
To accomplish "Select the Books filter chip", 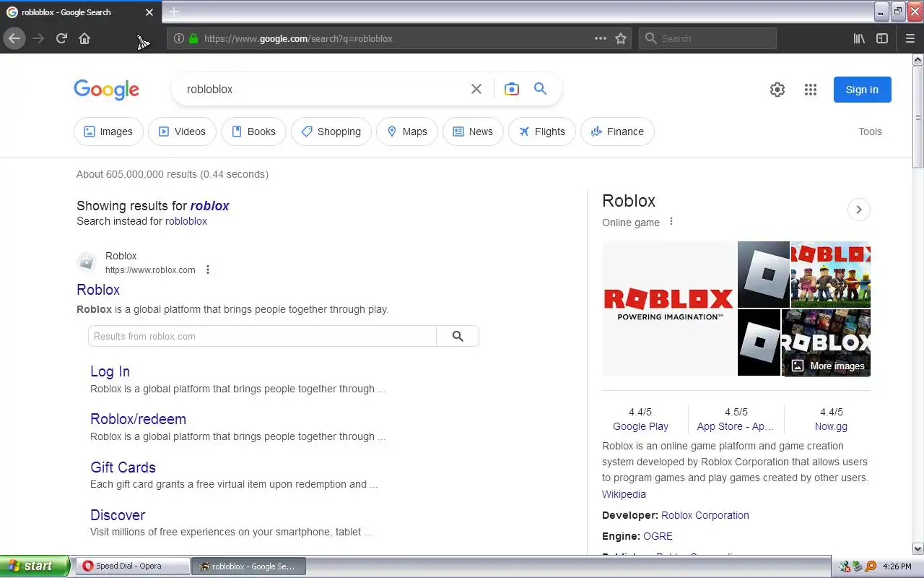I will coord(253,131).
